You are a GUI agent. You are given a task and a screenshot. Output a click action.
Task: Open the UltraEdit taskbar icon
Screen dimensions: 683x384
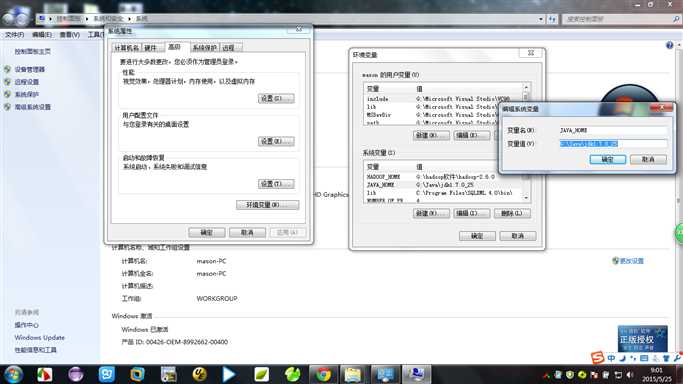click(x=199, y=374)
